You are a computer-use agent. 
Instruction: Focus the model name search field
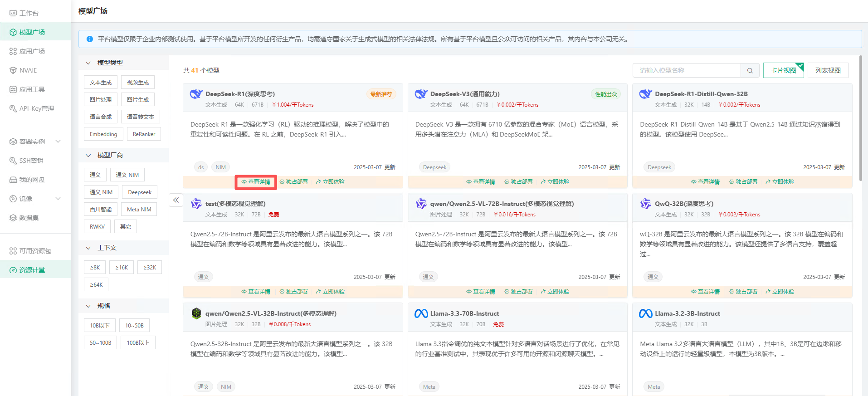point(686,70)
